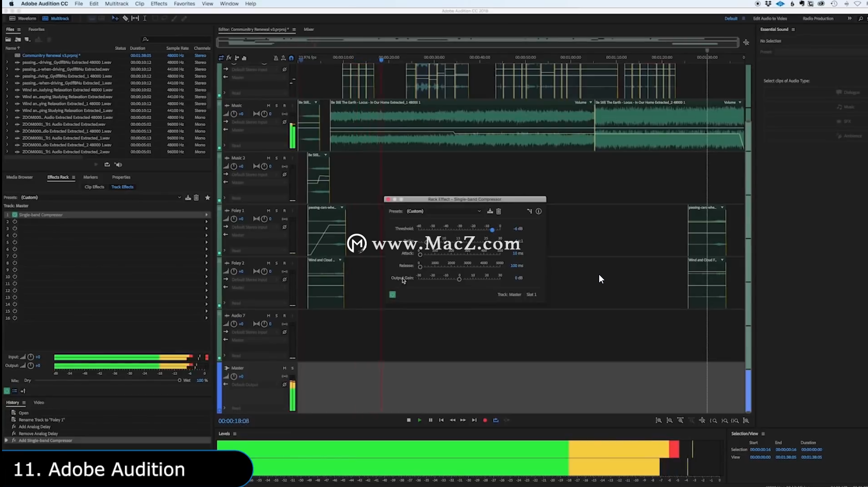868x487 pixels.
Task: Click info icon in compressor window
Action: tap(539, 211)
